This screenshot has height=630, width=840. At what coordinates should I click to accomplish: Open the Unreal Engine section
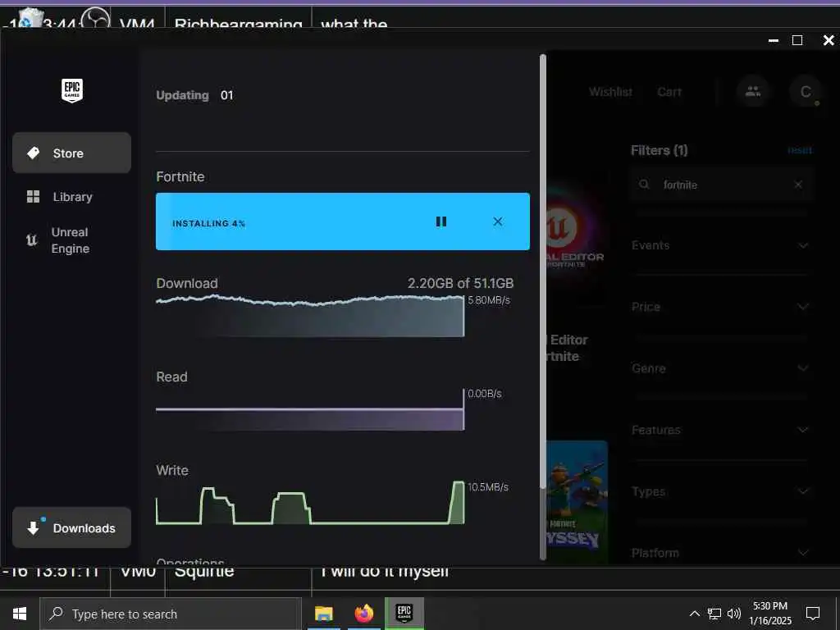71,240
